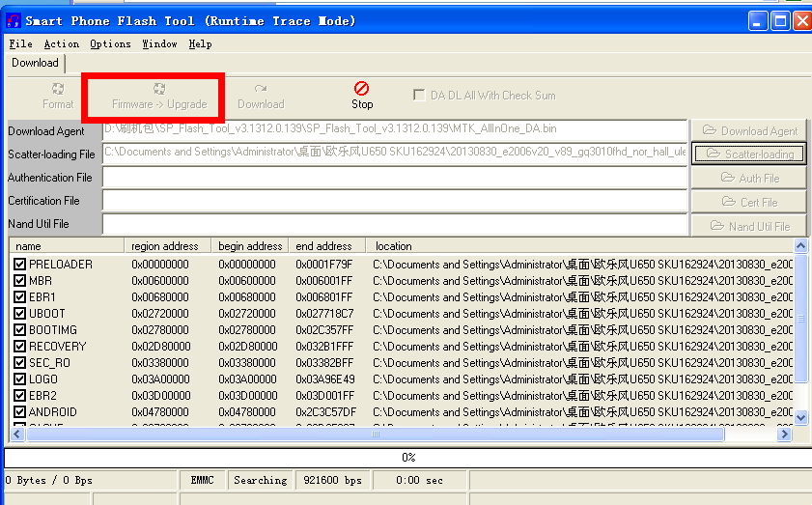Screen dimensions: 812x505
Task: Browse with the Download Agent button
Action: pyautogui.click(x=749, y=130)
